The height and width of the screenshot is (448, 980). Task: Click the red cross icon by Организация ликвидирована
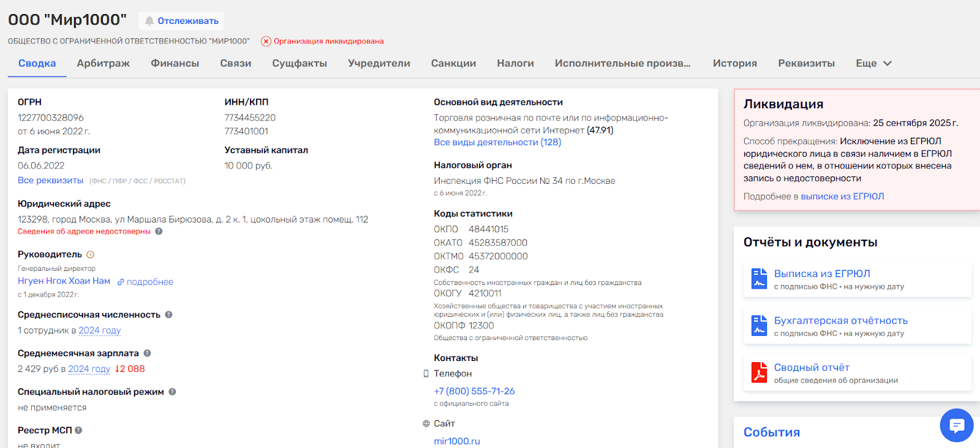[266, 41]
